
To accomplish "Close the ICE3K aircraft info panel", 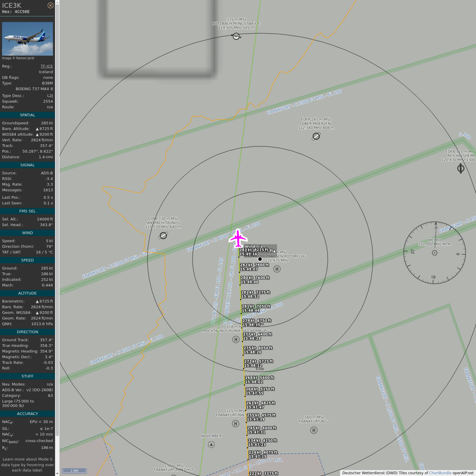I will tap(50, 5).
